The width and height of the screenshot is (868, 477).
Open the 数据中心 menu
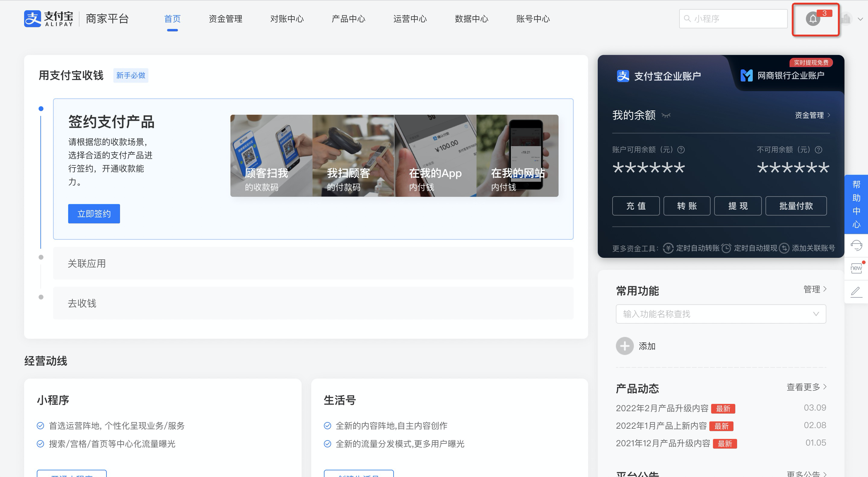click(471, 19)
